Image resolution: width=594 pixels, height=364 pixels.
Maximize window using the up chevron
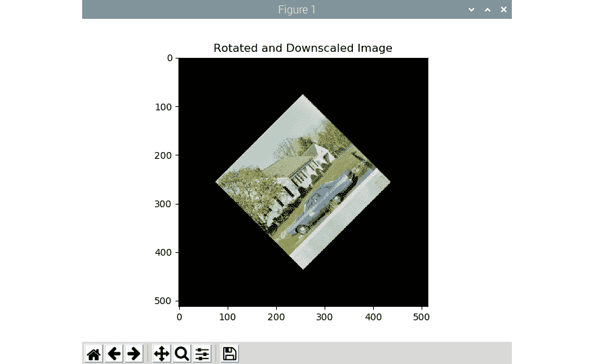488,9
